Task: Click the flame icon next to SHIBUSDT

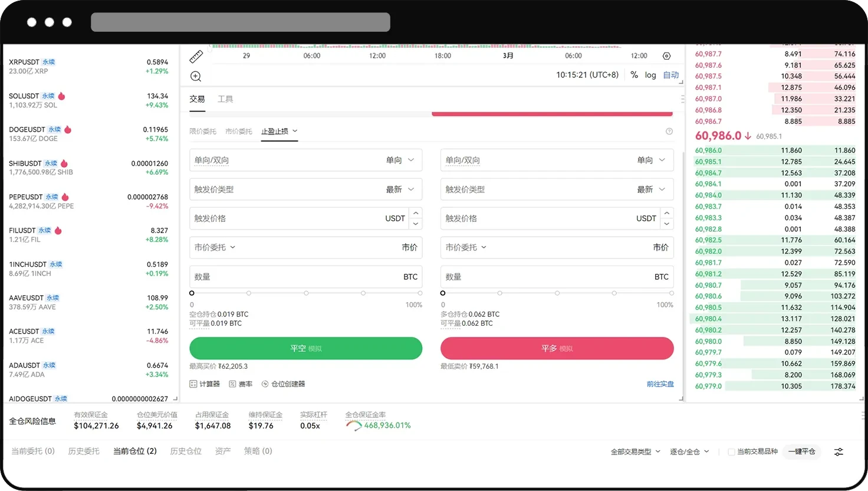Action: [x=64, y=163]
